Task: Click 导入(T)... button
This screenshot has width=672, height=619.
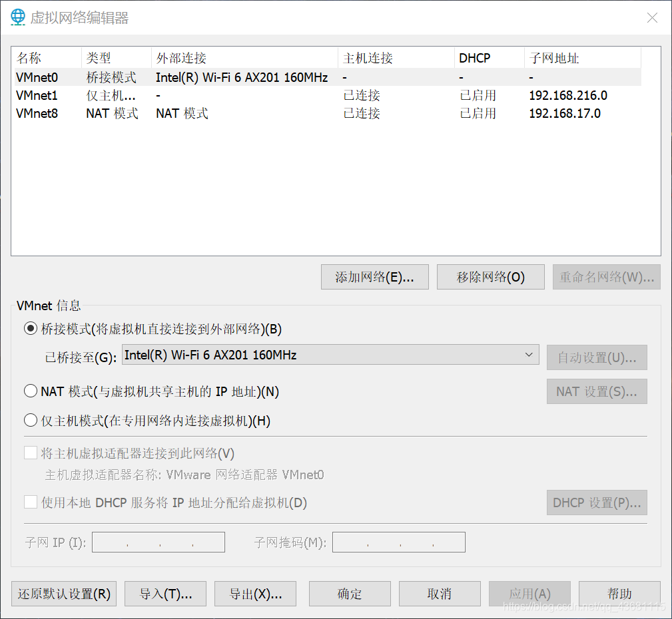Action: (165, 594)
